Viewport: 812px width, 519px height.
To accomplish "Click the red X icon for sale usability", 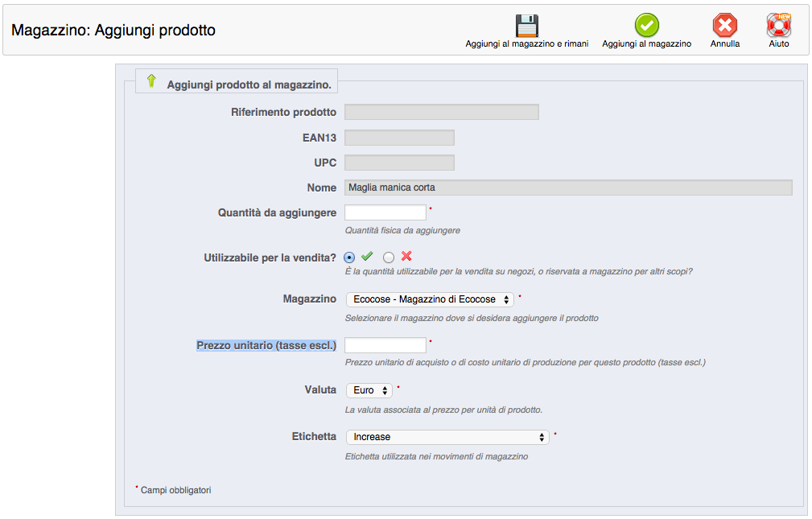I will click(406, 257).
